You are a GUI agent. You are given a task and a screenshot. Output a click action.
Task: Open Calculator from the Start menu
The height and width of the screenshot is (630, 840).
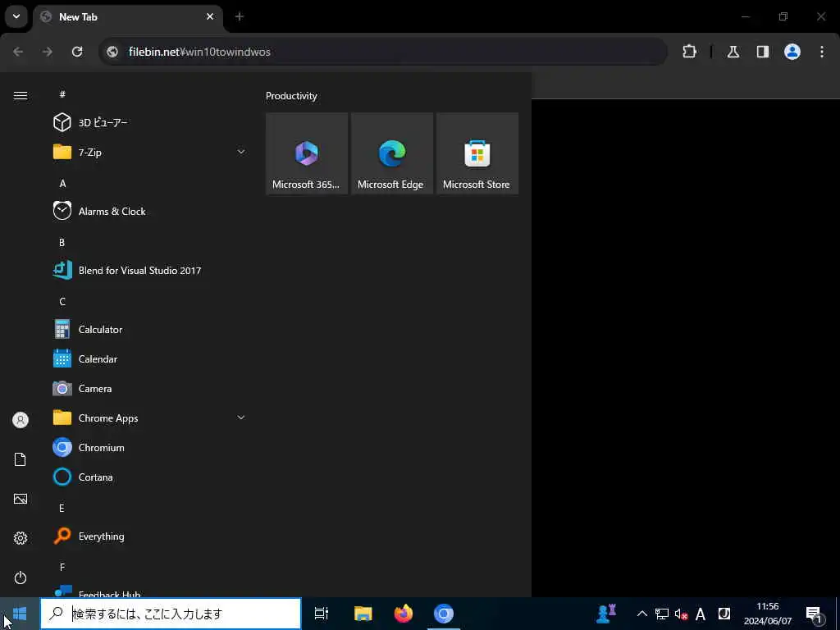[x=149, y=329]
